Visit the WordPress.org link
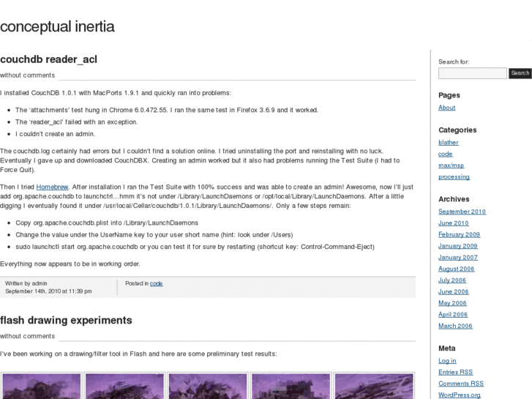The height and width of the screenshot is (399, 532). coord(459,395)
